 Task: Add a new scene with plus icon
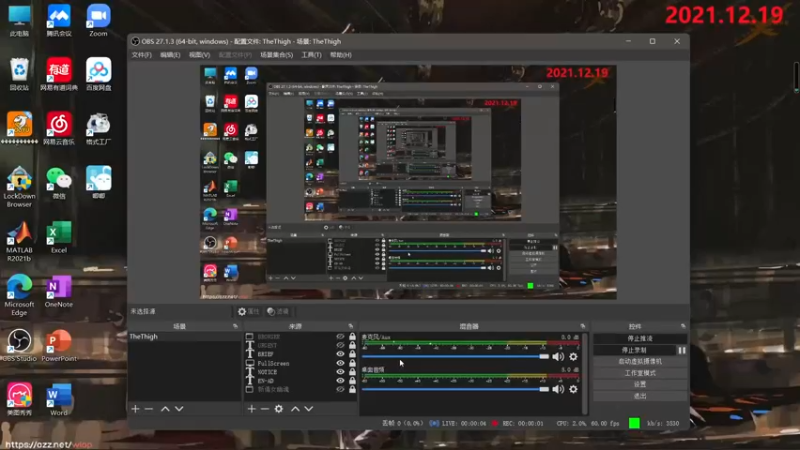click(135, 409)
